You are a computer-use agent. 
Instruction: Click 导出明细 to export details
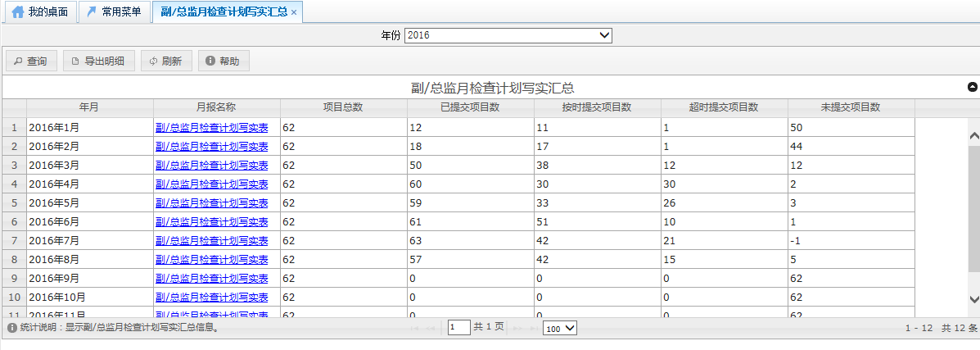click(97, 61)
